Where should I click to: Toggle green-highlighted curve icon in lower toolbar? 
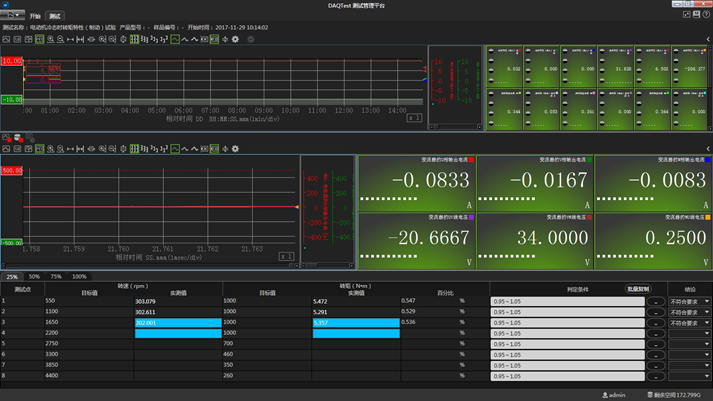tap(175, 149)
